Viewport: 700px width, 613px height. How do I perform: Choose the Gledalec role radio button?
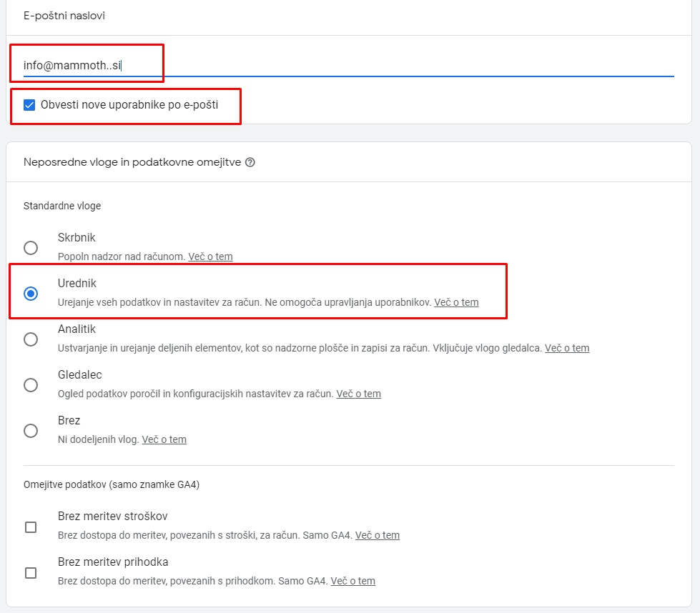click(x=31, y=385)
